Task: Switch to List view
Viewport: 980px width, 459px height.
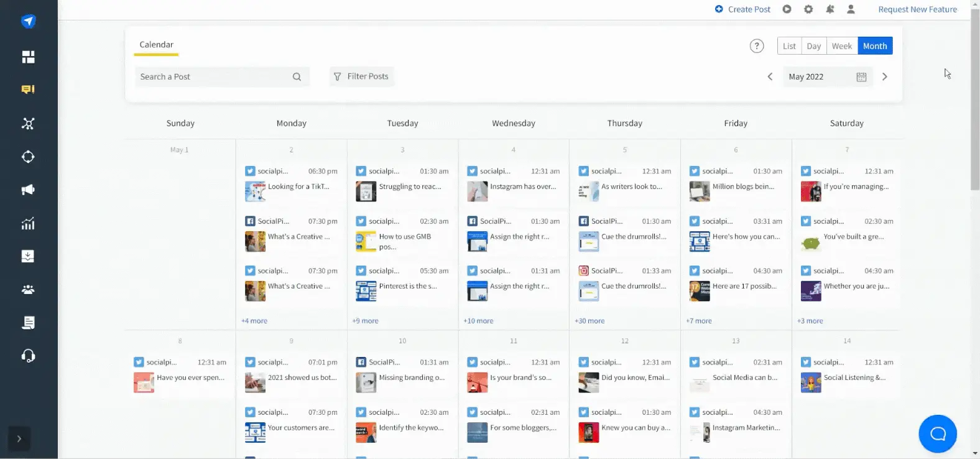Action: pyautogui.click(x=789, y=46)
